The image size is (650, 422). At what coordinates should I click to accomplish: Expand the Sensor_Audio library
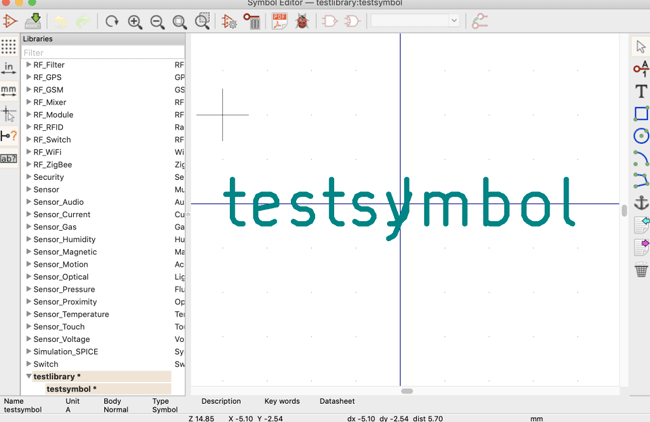click(x=29, y=202)
